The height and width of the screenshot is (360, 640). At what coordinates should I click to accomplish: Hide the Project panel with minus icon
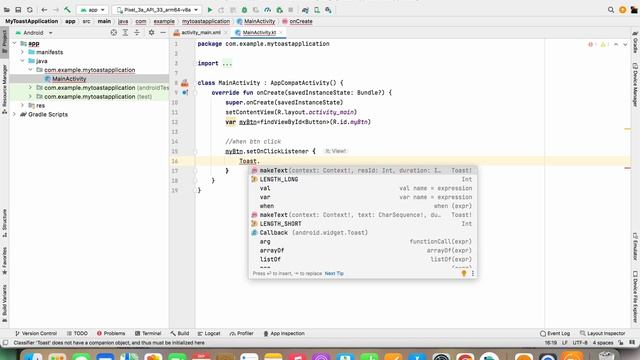(x=163, y=33)
